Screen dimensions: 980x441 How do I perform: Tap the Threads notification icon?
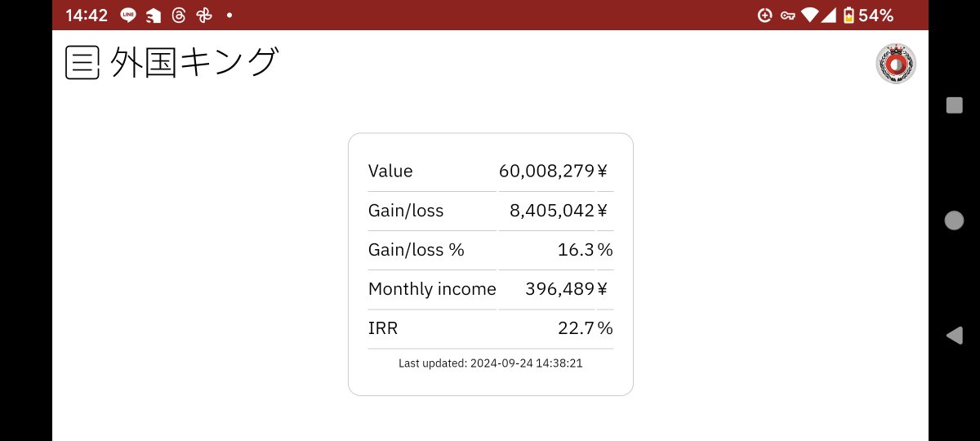(178, 16)
